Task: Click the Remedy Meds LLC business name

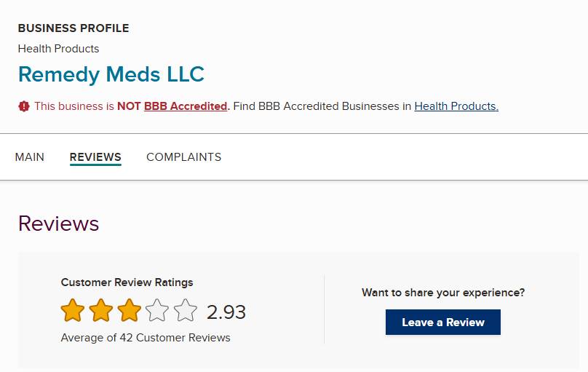Action: [111, 74]
